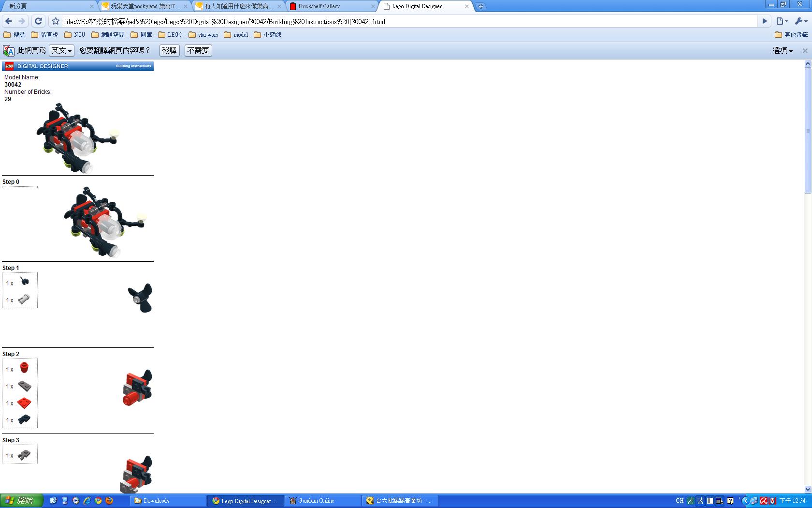Click the Avira antivirus tray icon
812x508 pixels.
click(764, 501)
